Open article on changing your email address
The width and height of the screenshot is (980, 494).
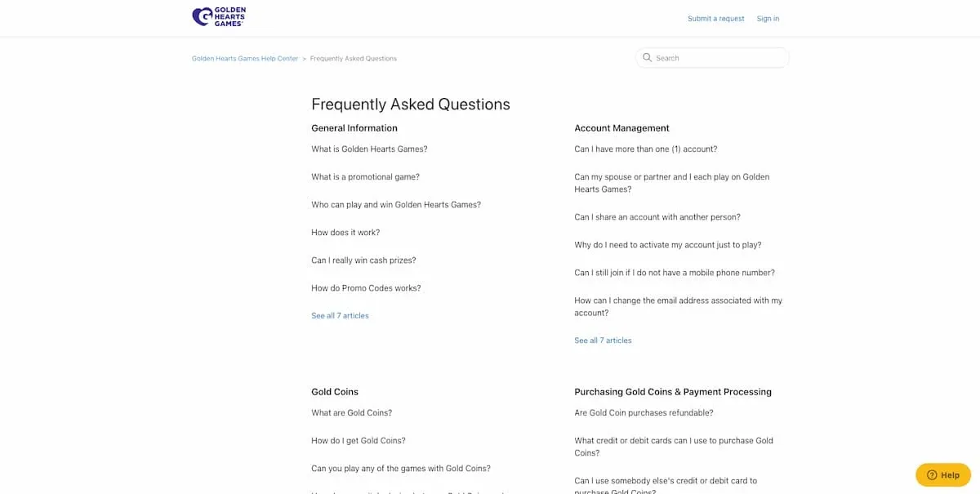coord(678,305)
